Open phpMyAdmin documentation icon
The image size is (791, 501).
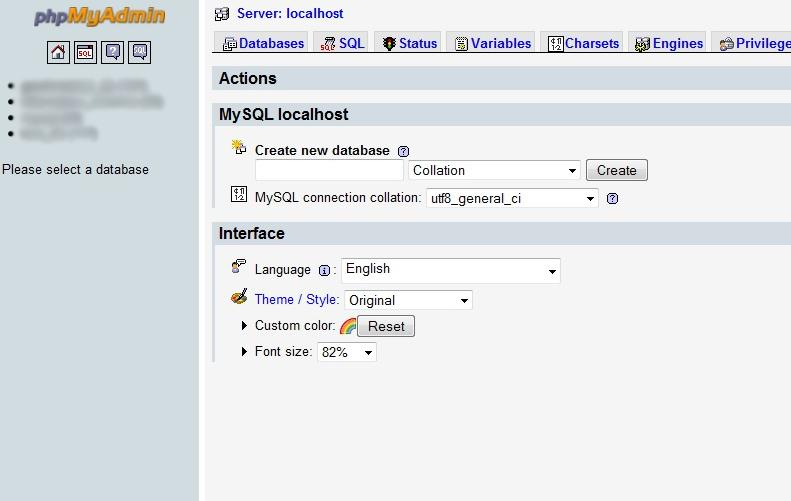point(112,52)
